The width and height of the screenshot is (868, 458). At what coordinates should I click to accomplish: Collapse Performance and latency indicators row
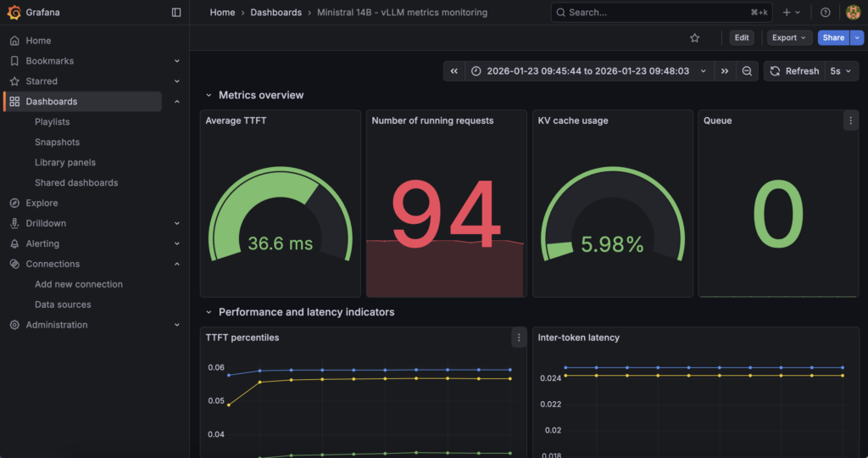point(209,312)
